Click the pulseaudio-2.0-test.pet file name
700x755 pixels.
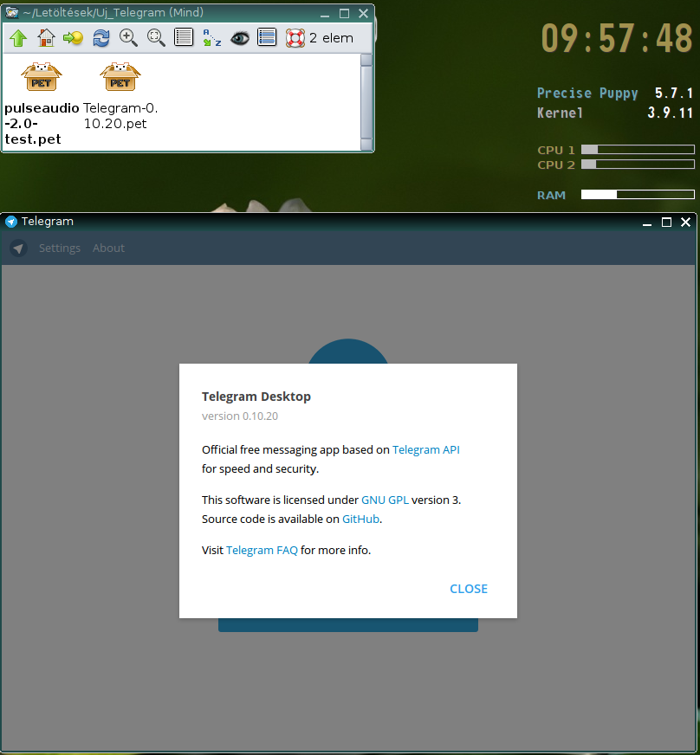[42, 123]
